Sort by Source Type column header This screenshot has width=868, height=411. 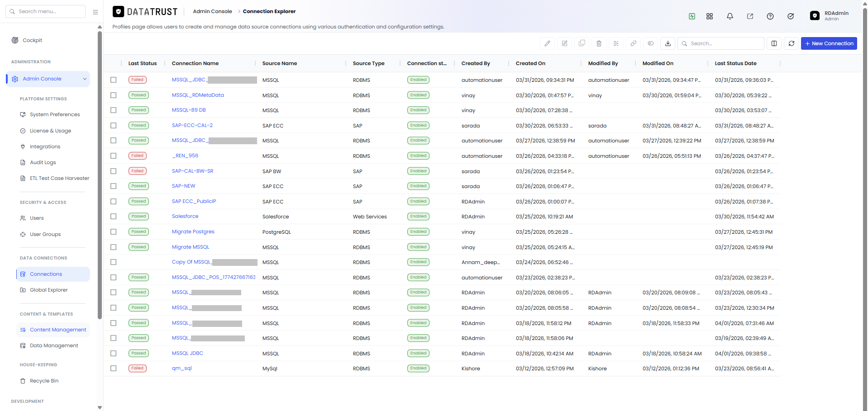[368, 63]
